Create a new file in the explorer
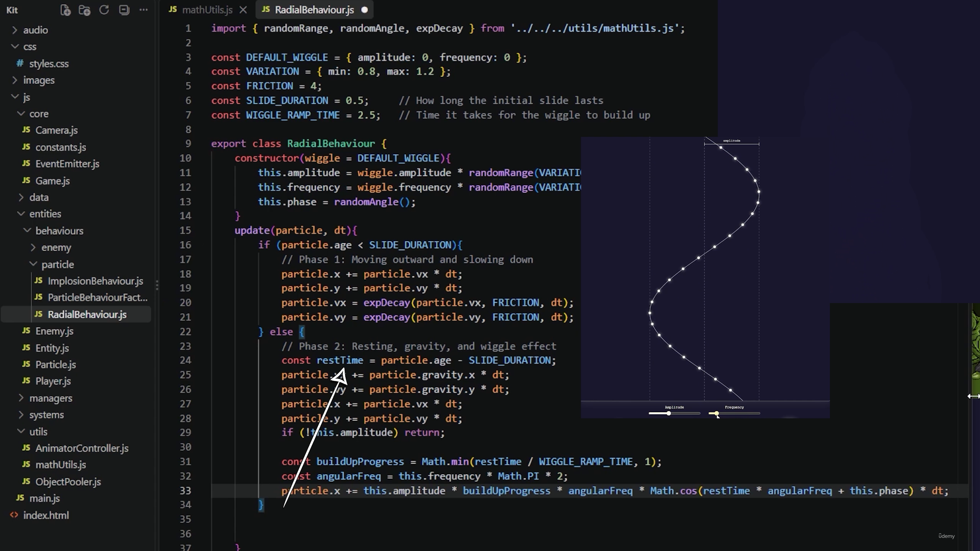This screenshot has height=551, width=980. coord(65,10)
